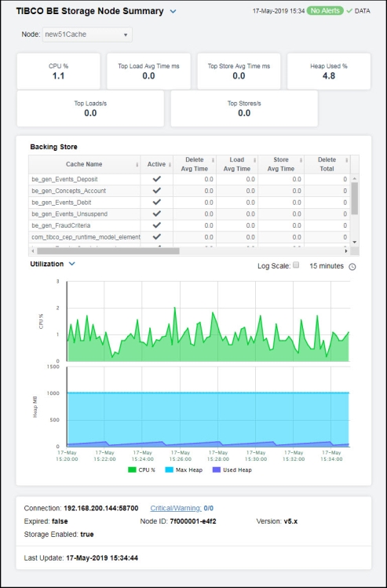Open the Utilization chart dropdown chevron

tap(72, 264)
